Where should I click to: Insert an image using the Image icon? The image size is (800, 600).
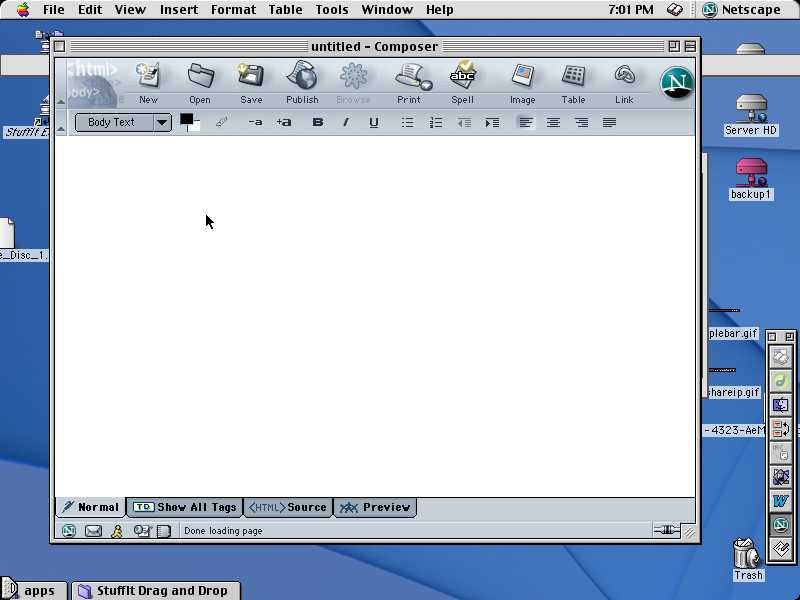(522, 78)
